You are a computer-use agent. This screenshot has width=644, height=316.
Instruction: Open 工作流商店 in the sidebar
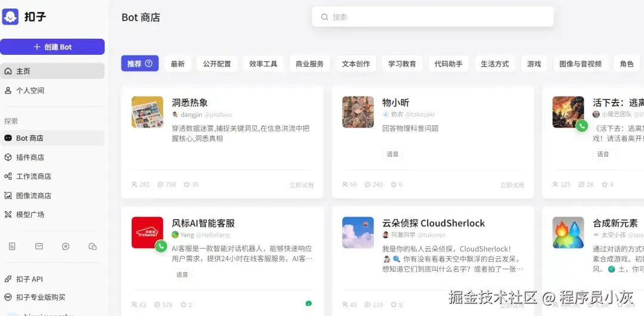52,176
